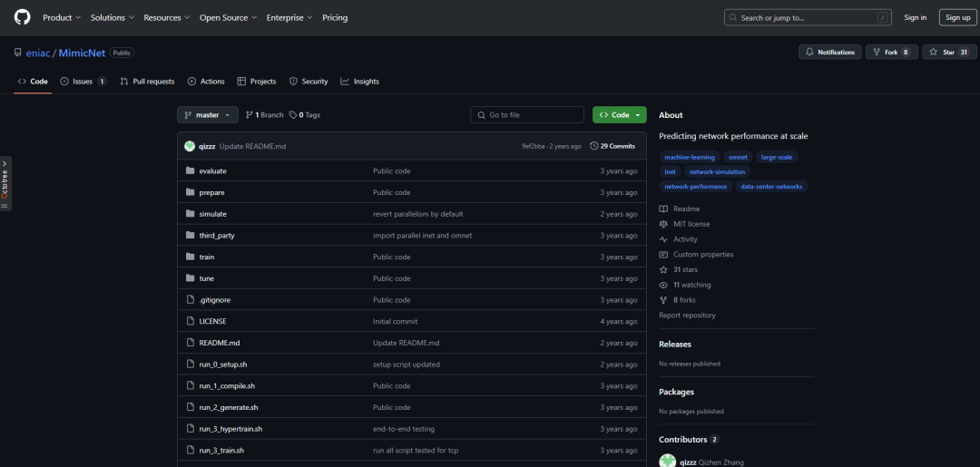The image size is (980, 467).
Task: Open the .gitignore file
Action: click(215, 299)
